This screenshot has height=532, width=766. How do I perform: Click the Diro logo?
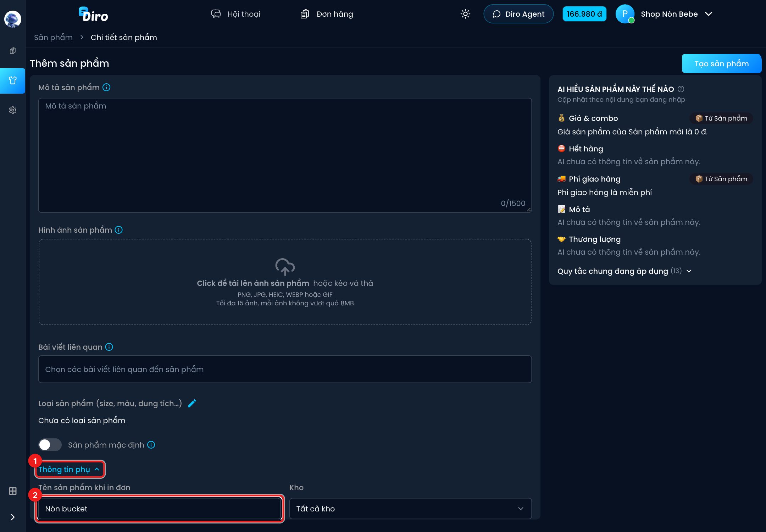coord(93,14)
